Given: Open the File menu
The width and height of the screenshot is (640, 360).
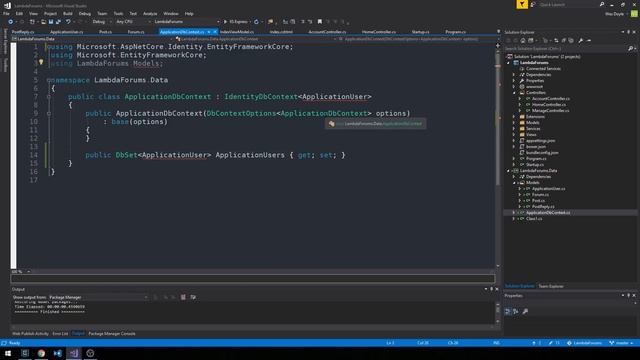Looking at the screenshot, I should click(6, 13).
